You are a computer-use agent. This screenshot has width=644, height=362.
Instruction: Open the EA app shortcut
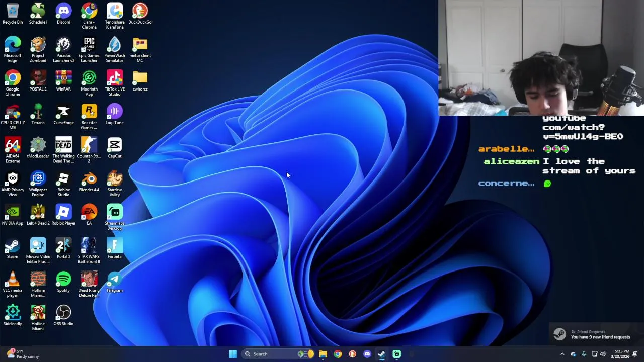(89, 215)
